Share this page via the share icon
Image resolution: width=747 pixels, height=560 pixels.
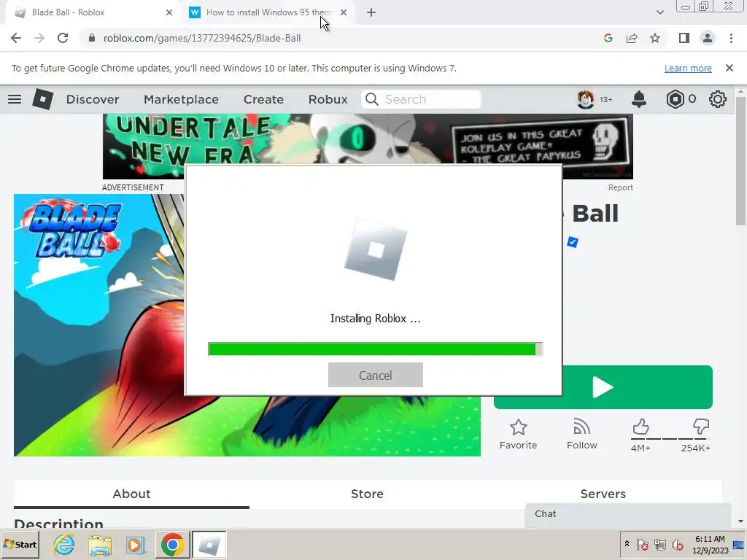click(x=632, y=38)
